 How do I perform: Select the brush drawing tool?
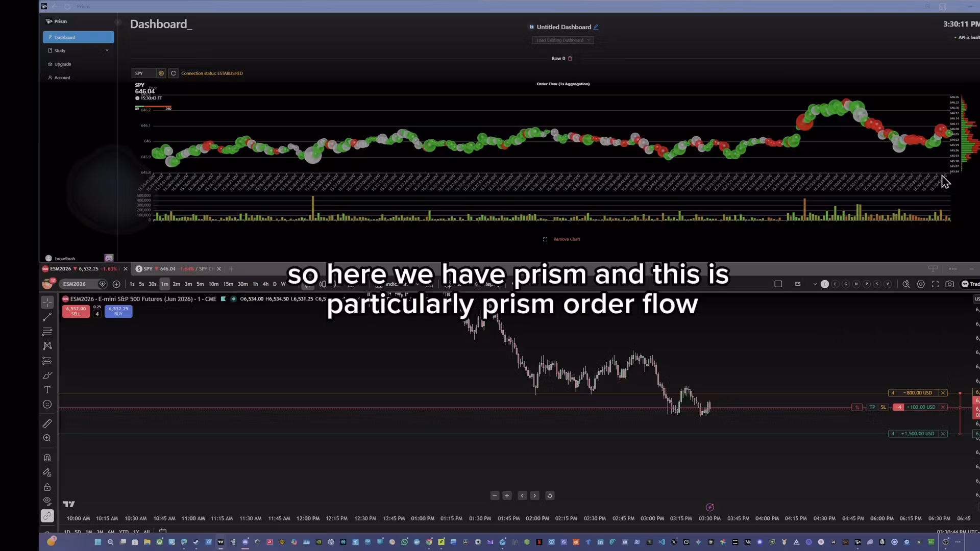pos(47,375)
